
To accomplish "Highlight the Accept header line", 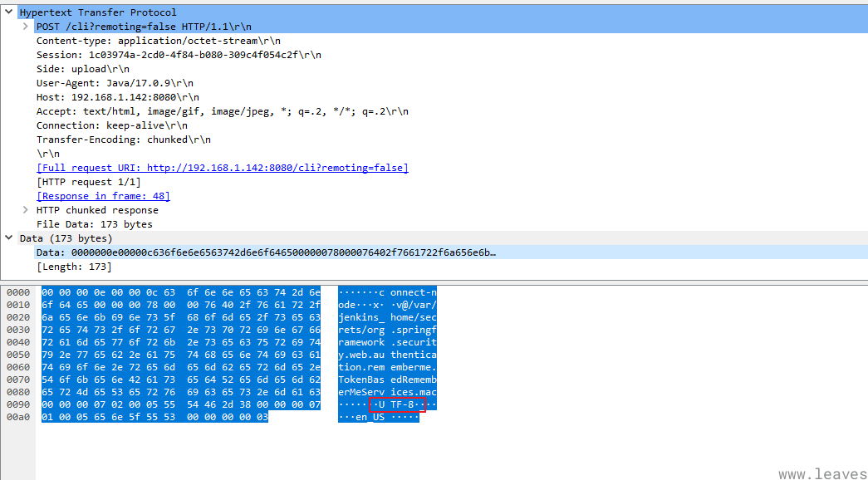I will 222,111.
